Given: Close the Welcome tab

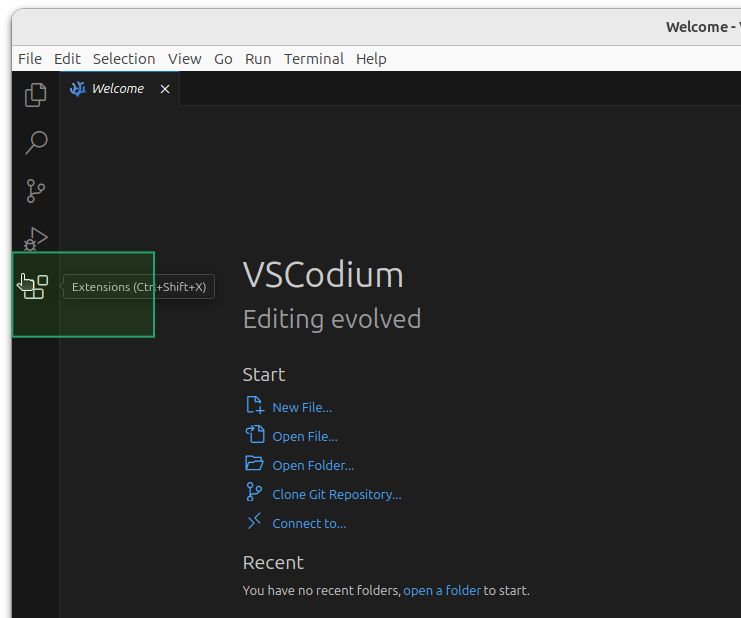Looking at the screenshot, I should click(x=164, y=89).
